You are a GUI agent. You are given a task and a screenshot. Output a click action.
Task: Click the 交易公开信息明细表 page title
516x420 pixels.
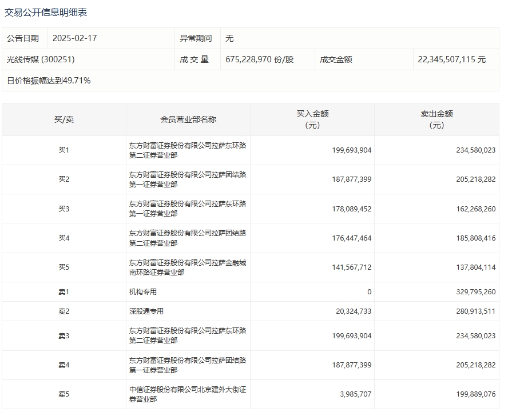coord(46,12)
